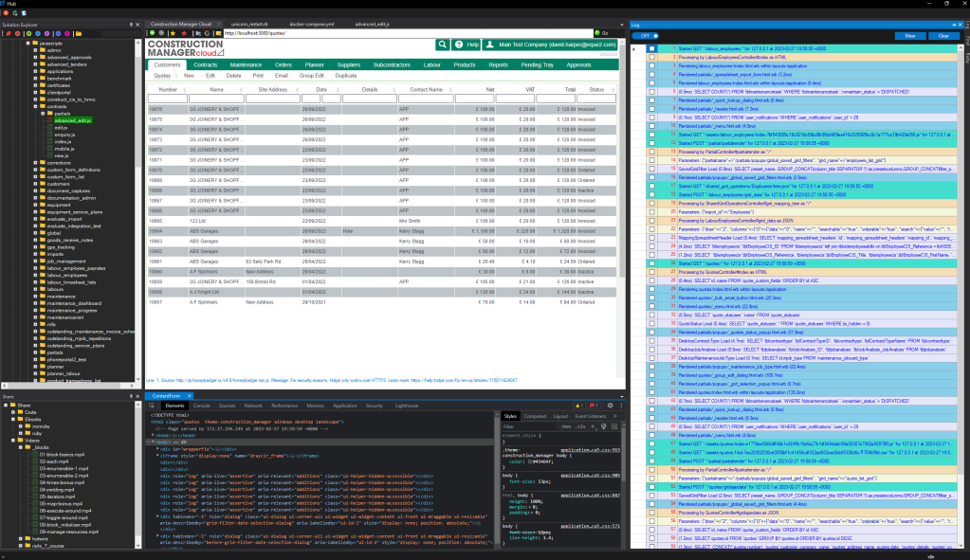This screenshot has width=970, height=560.
Task: Click the Group Edit submenu link
Action: pos(312,76)
